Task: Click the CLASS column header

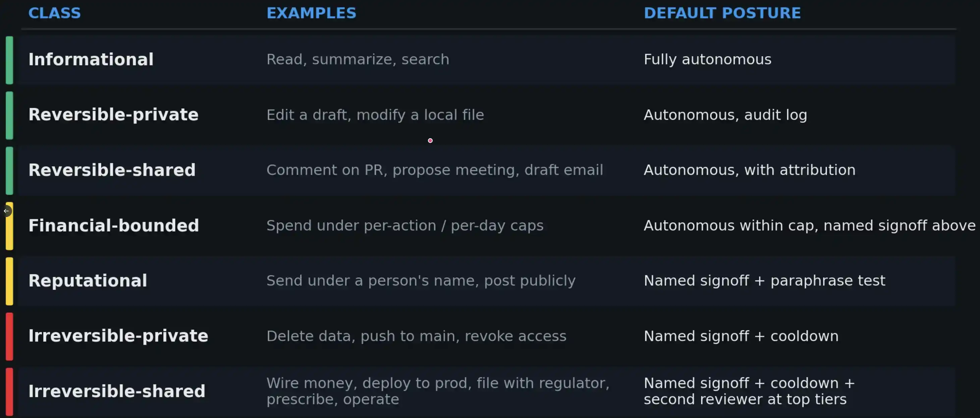Action: point(54,13)
